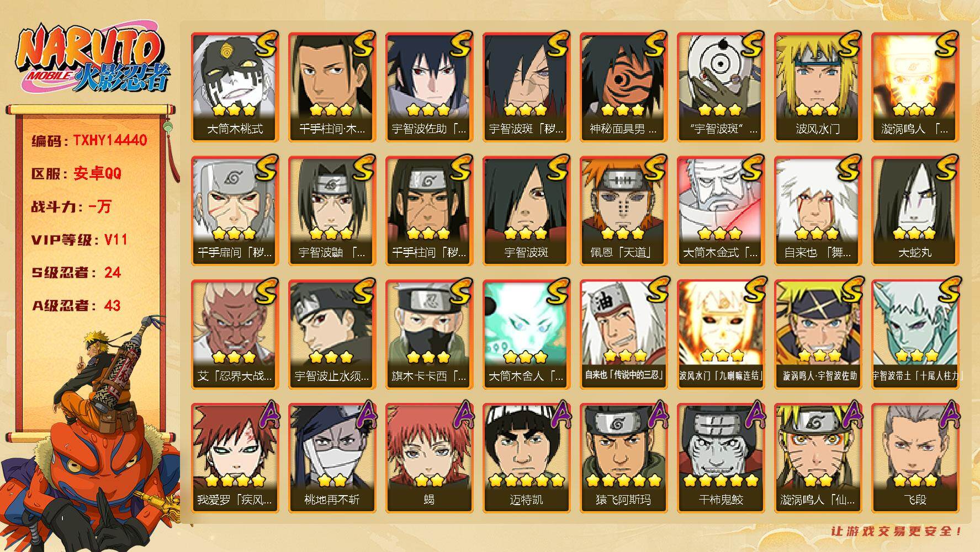Click the S rank badge on 大筒木桃式

[x=265, y=44]
